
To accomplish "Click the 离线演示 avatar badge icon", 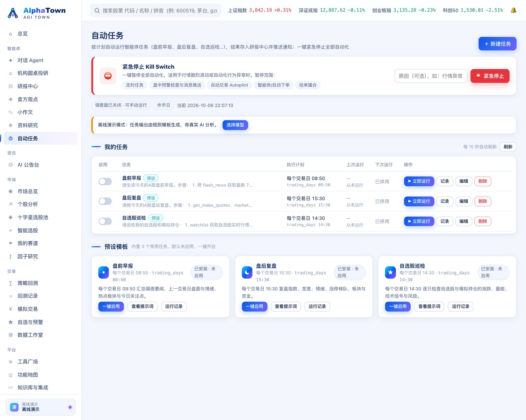I will [x=14, y=407].
